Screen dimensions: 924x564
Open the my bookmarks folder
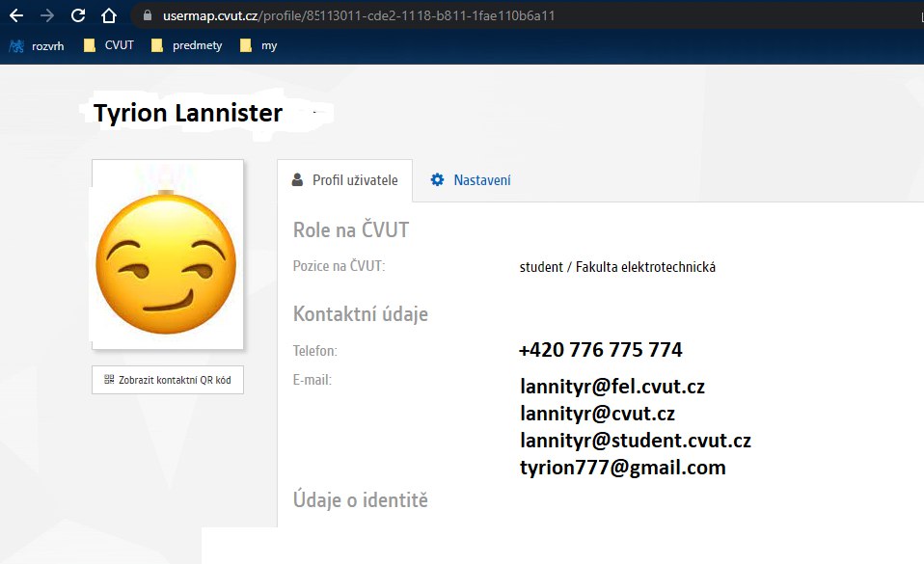click(258, 45)
